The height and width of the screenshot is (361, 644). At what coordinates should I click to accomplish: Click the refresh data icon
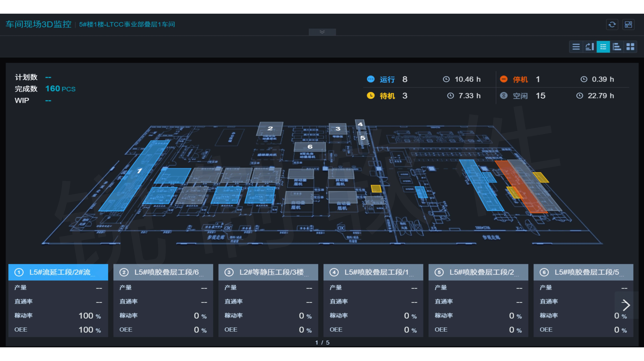(x=612, y=25)
